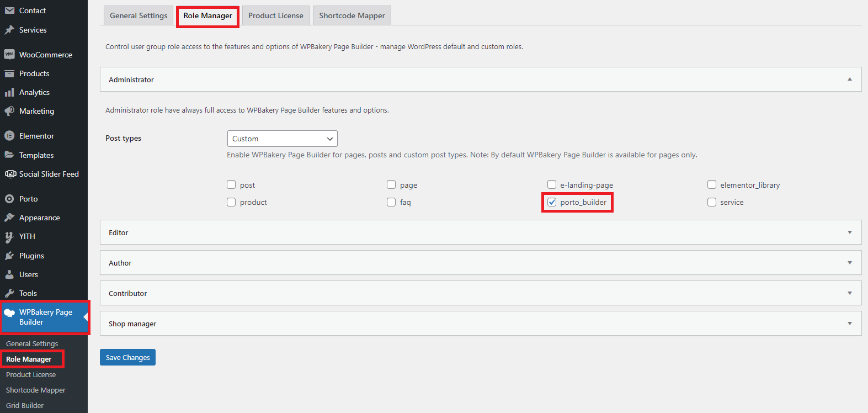The height and width of the screenshot is (413, 868).
Task: Click the Social Slider Feed icon
Action: coord(10,174)
